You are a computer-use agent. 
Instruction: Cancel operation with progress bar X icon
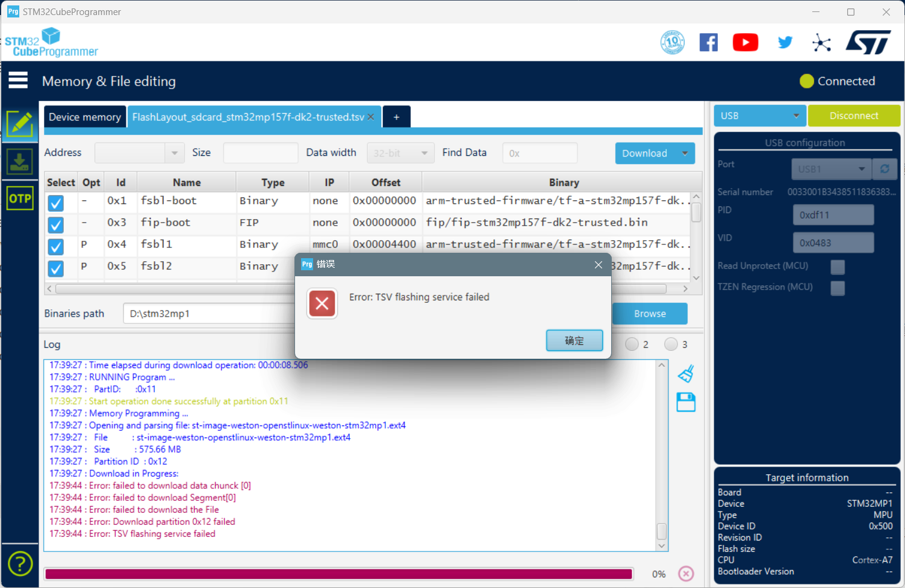point(686,574)
